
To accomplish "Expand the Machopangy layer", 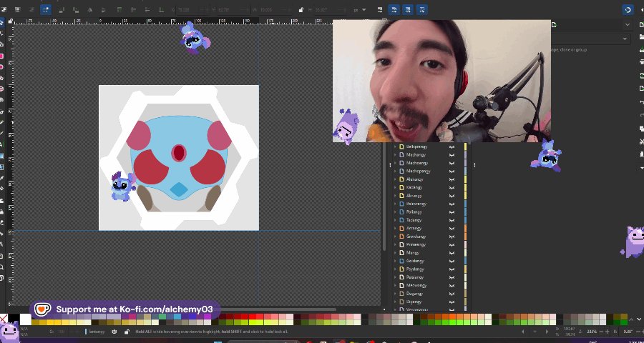I will coord(396,171).
